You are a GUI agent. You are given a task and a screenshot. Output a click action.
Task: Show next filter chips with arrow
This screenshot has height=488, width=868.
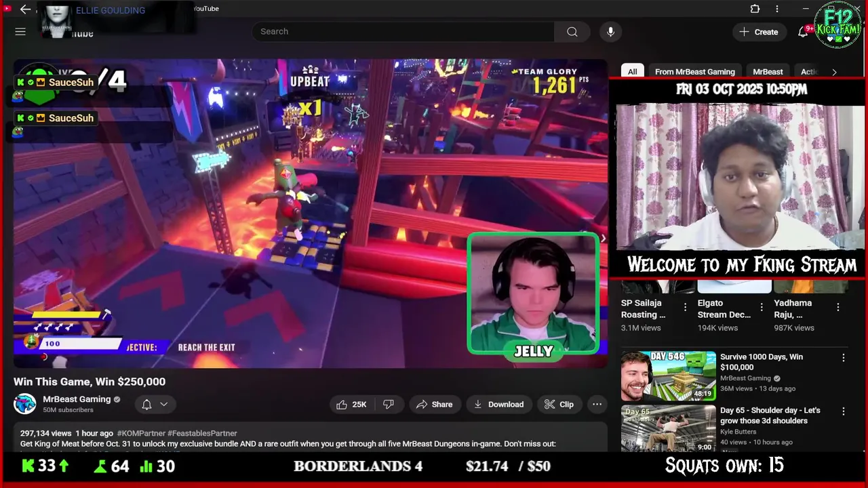coord(834,72)
